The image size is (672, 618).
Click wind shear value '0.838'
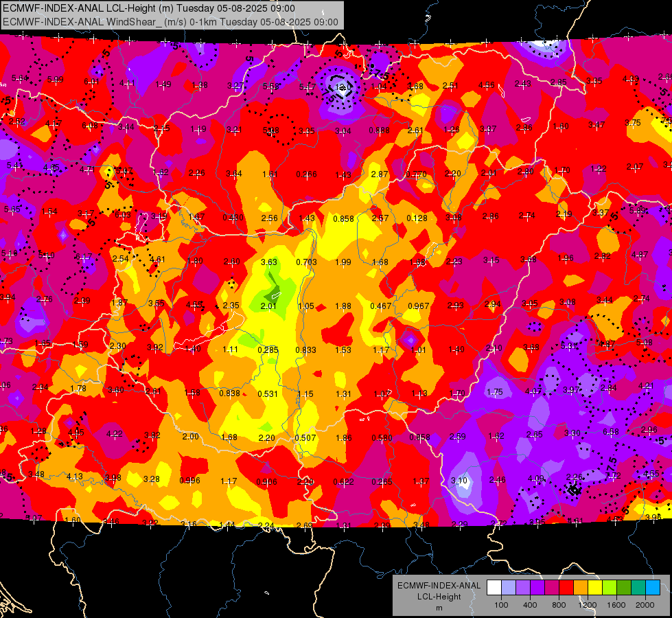[230, 393]
